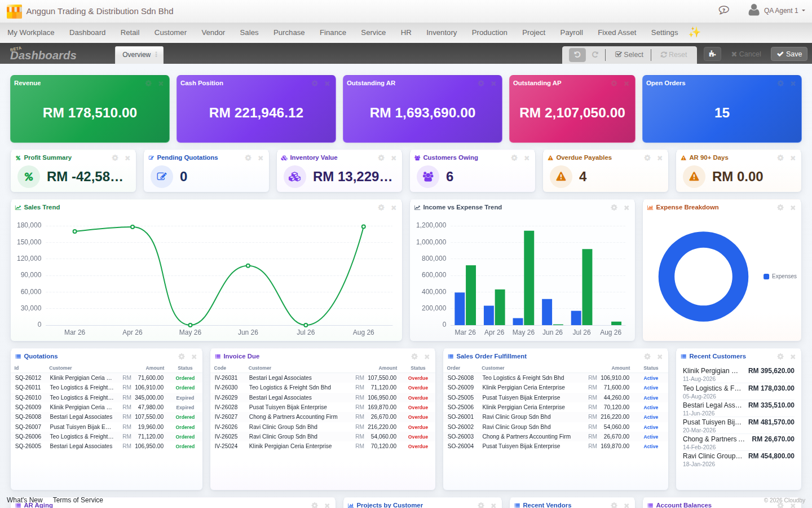
Task: Click gear icon on Sales Order Fulfillment
Action: click(647, 357)
